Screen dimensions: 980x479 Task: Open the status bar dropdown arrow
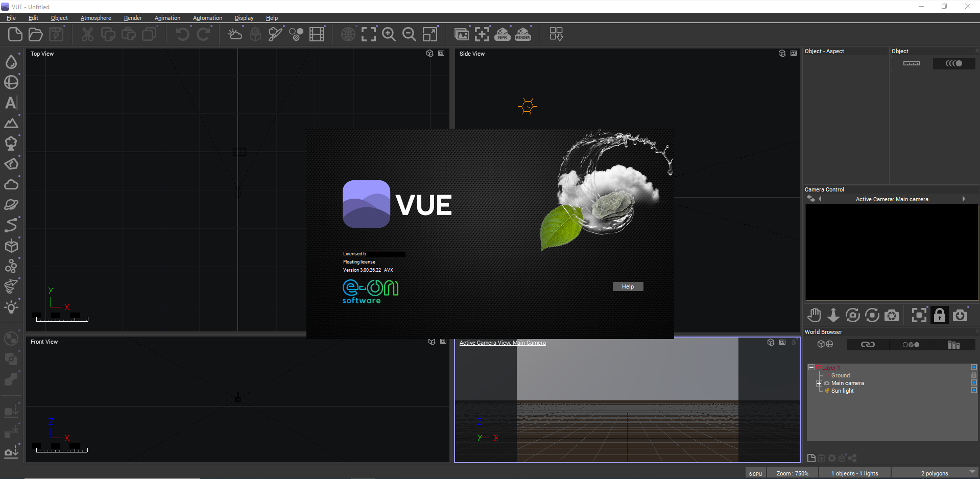pyautogui.click(x=972, y=472)
